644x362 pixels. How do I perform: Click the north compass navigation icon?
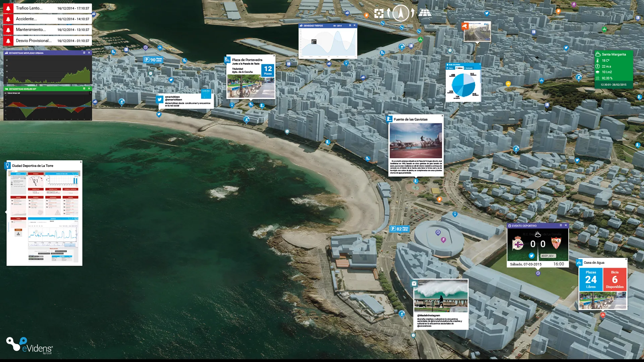click(400, 13)
